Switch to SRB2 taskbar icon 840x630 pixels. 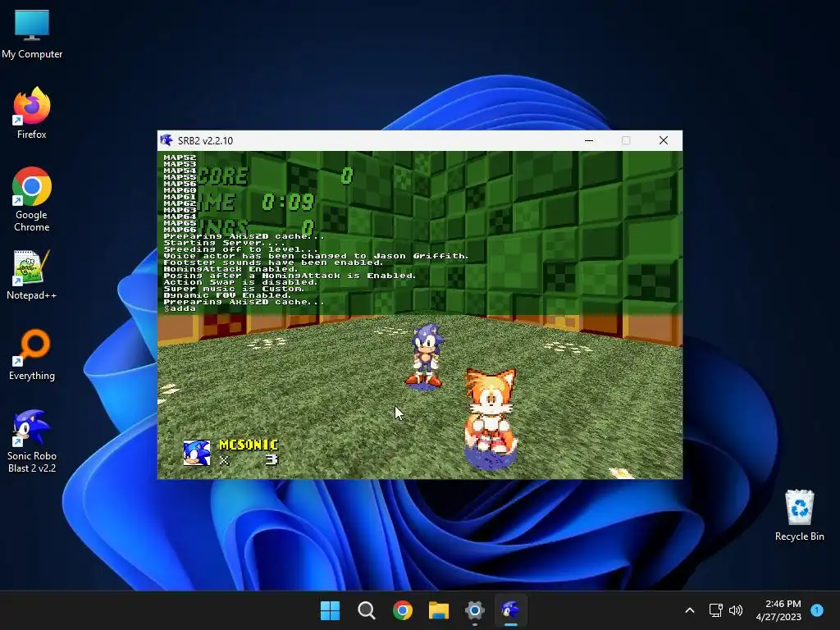[x=510, y=610]
